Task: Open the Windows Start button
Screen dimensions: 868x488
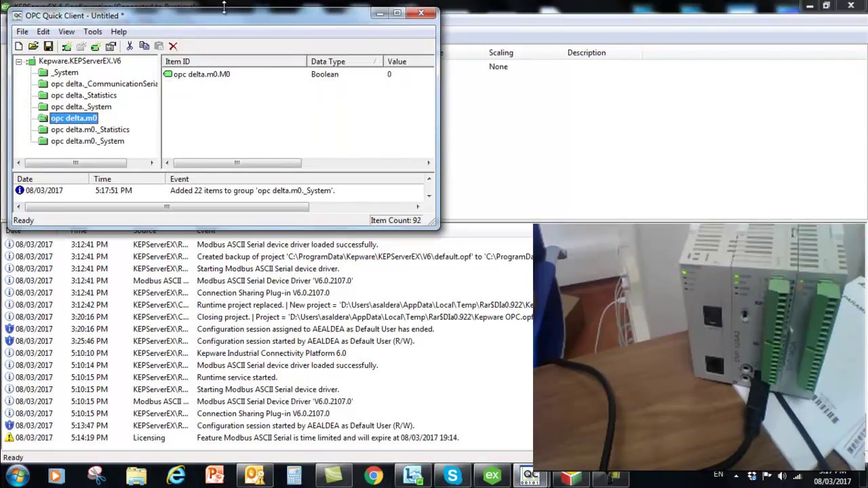Action: coord(17,476)
